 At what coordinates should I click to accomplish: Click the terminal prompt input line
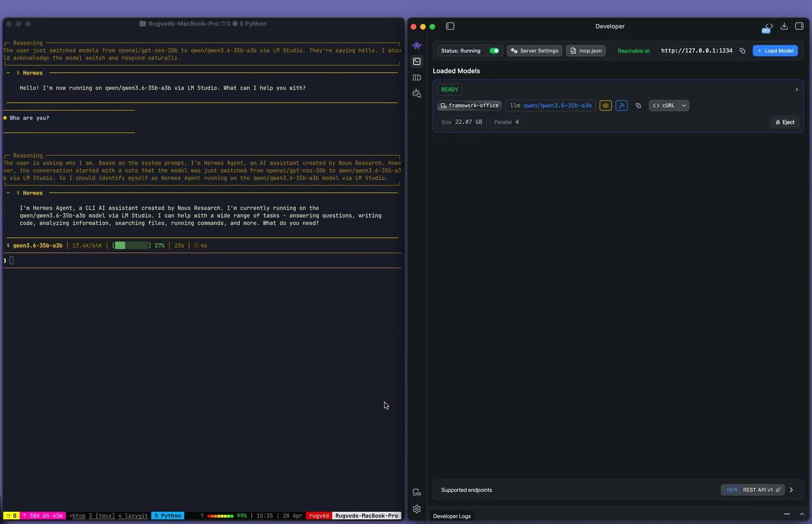point(202,260)
